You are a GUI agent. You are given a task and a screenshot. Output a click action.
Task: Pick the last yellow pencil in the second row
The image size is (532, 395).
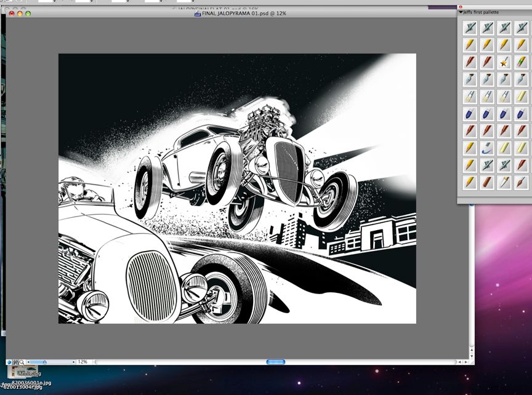521,45
